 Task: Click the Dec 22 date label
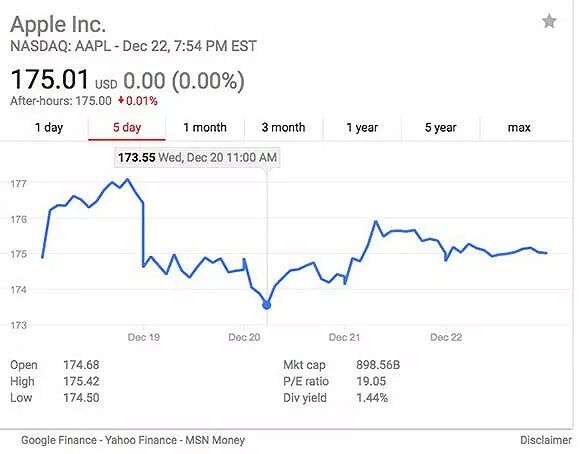coord(446,337)
